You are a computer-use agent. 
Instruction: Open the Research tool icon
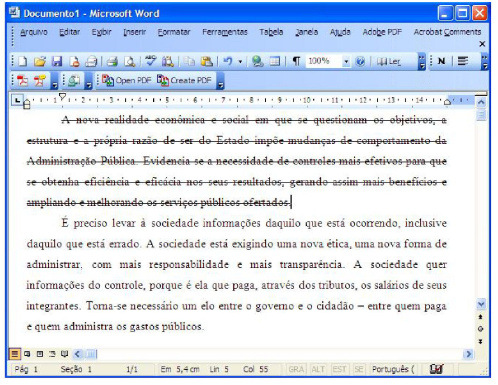[168, 61]
